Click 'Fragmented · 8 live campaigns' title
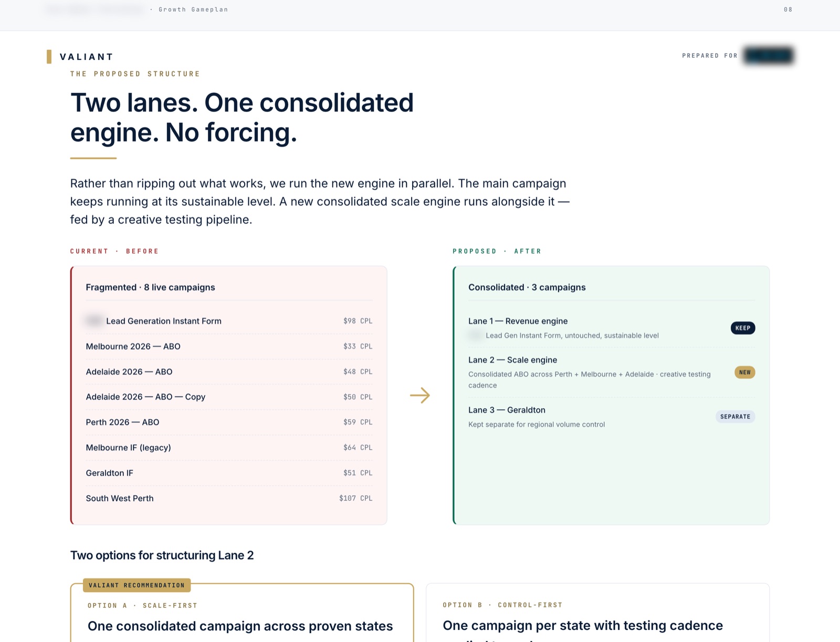 tap(150, 287)
